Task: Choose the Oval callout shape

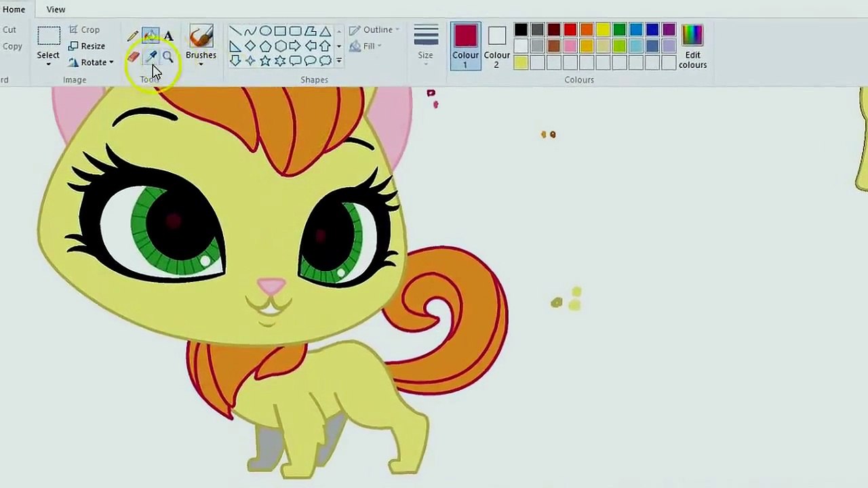Action: (x=310, y=61)
